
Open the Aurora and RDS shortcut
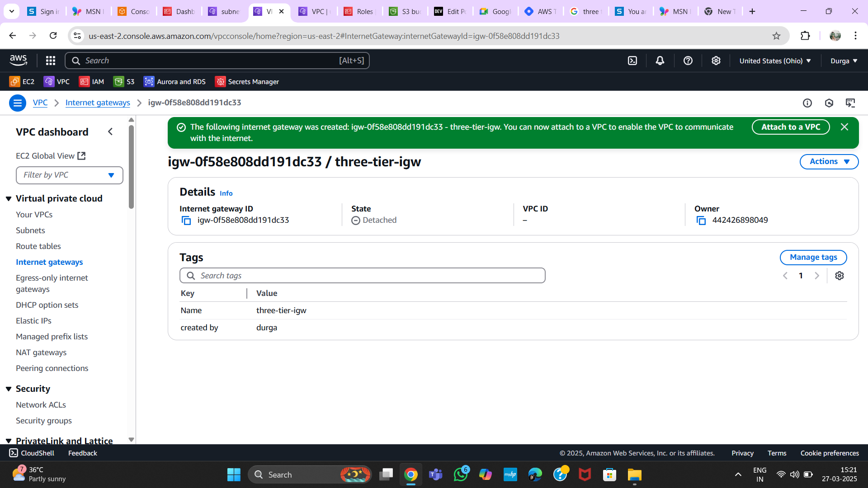coord(175,82)
